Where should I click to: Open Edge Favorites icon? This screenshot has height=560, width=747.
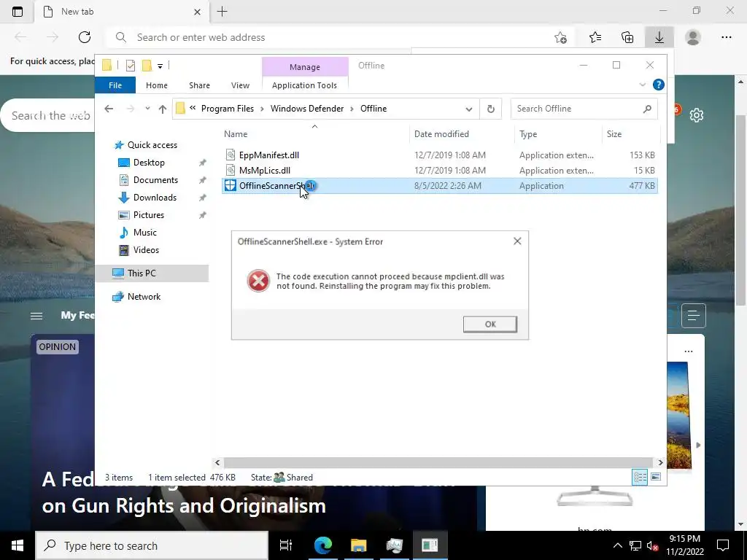point(595,37)
